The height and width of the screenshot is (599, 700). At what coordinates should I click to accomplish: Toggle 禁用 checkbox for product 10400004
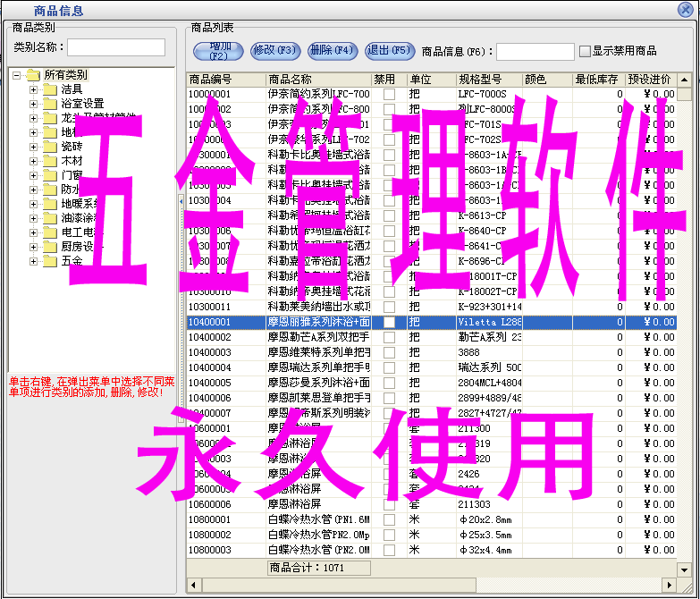(x=389, y=367)
